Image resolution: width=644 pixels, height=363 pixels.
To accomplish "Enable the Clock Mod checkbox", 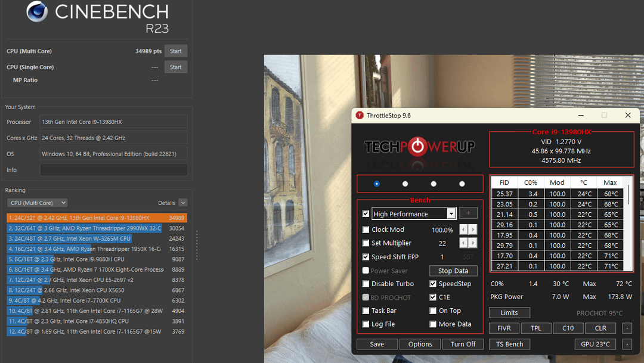I will click(x=366, y=229).
